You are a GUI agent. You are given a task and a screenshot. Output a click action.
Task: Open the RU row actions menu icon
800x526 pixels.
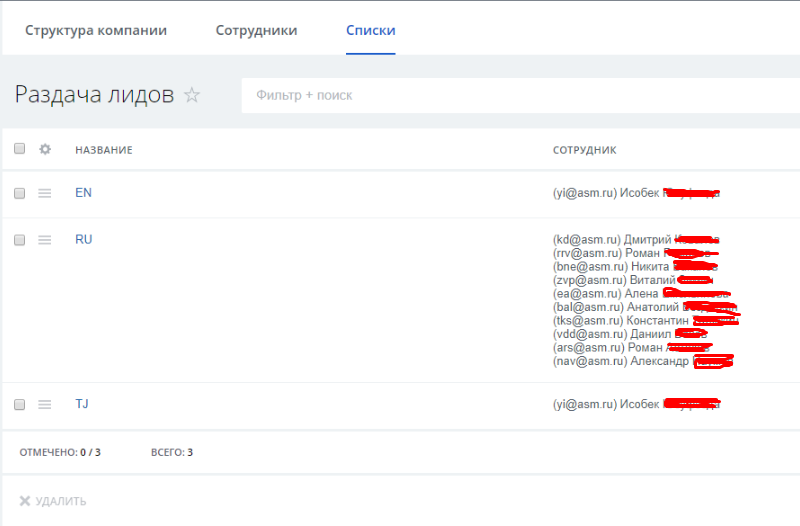[44, 240]
